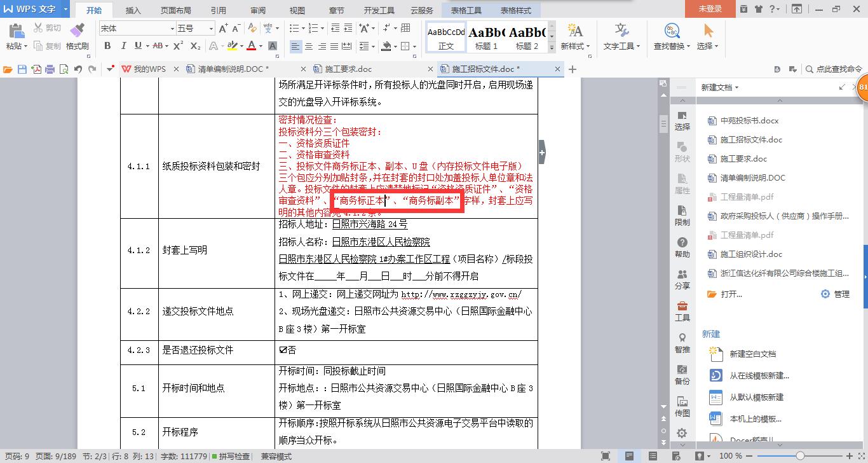This screenshot has height=463, width=868.
Task: Open recent file 中苑投标书.docx
Action: point(749,120)
